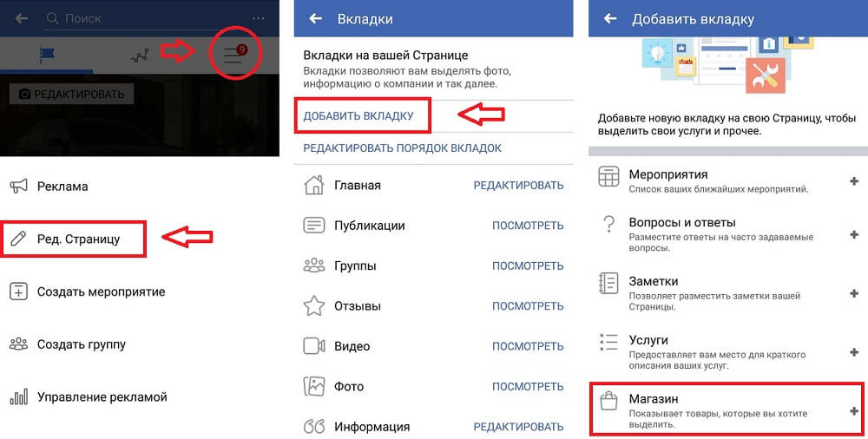Click ПОСМОТРЕТЬ next to Отзывы
The image size is (868, 439).
click(528, 306)
